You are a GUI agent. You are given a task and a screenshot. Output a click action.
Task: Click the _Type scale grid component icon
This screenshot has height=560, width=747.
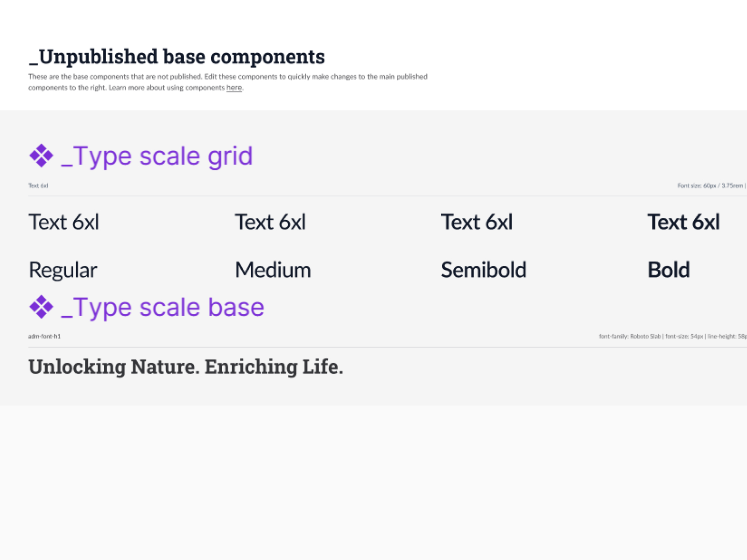pyautogui.click(x=41, y=155)
